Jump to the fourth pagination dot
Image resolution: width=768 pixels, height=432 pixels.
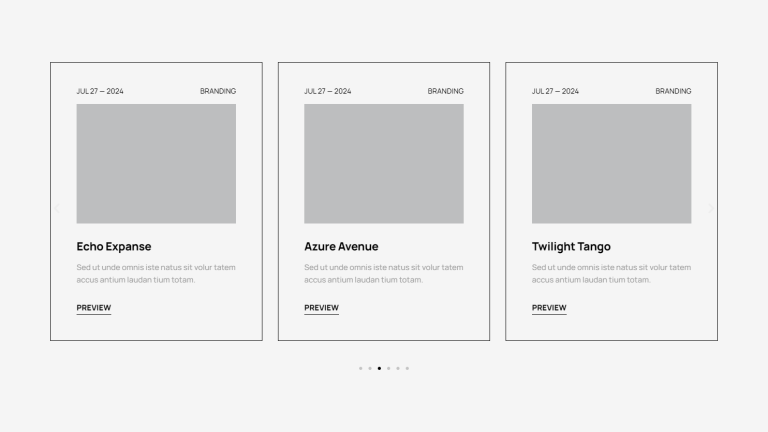pos(388,368)
